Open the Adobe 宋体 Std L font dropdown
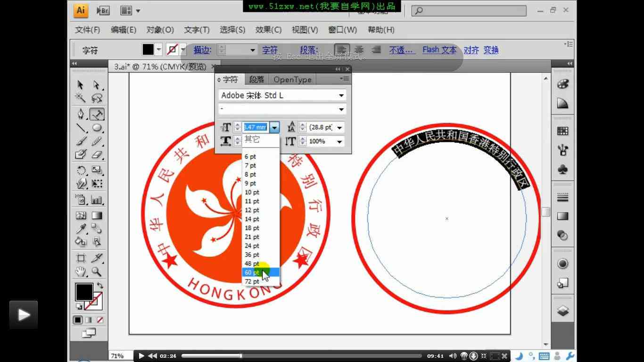The height and width of the screenshot is (362, 644). [x=341, y=95]
